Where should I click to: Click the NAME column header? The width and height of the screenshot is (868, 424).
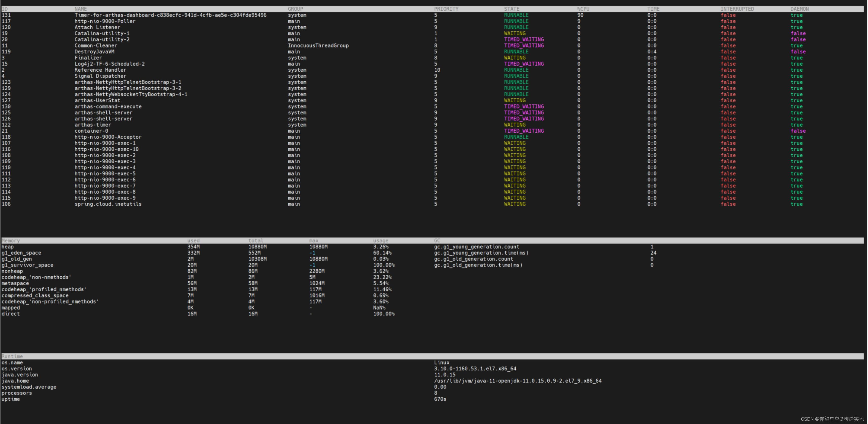pos(80,9)
